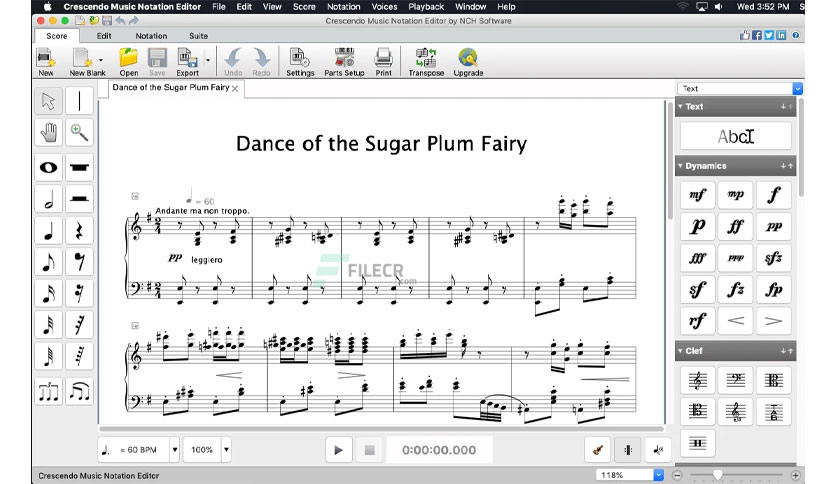Pick the sixteenth note tool
Screen dimensions: 836x484
pos(49,293)
